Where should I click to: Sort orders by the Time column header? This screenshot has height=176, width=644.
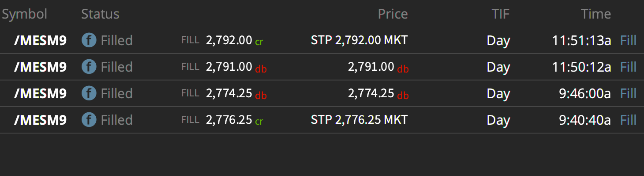[596, 14]
